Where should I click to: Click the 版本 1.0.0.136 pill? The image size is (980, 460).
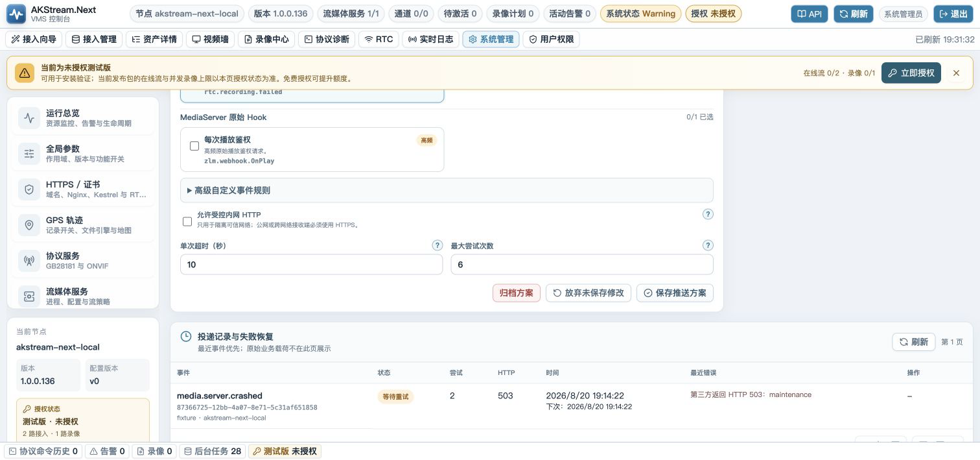[281, 14]
